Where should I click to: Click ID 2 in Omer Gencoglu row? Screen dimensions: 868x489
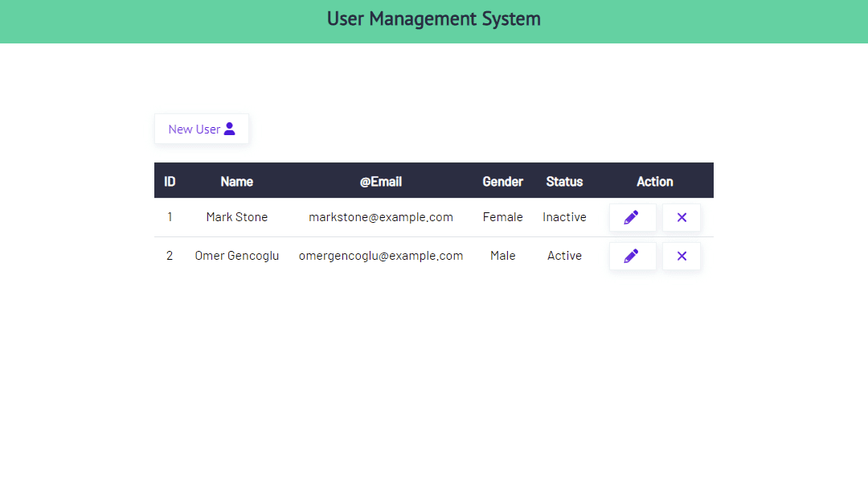[x=170, y=256]
